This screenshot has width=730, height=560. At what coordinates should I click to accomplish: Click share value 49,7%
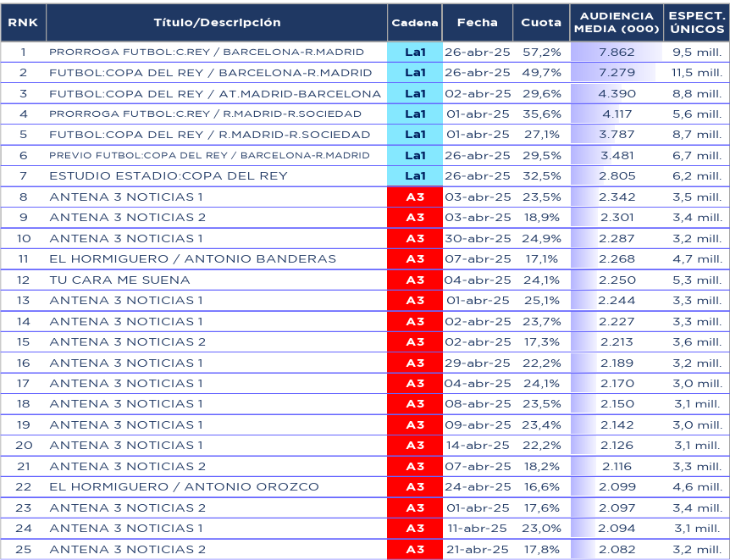click(541, 73)
